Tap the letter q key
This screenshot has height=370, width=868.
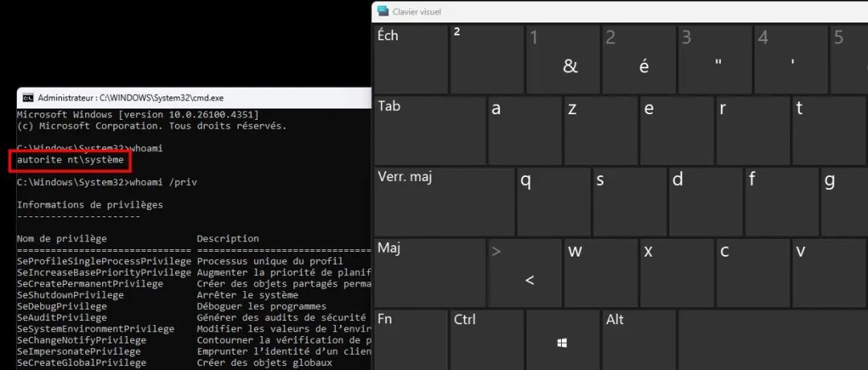coord(554,202)
